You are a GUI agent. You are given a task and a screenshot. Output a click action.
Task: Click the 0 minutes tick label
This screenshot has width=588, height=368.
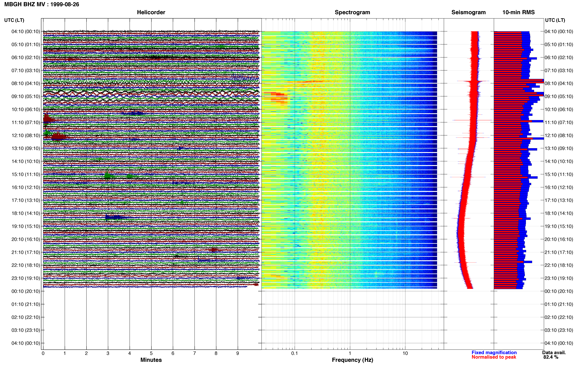point(43,353)
